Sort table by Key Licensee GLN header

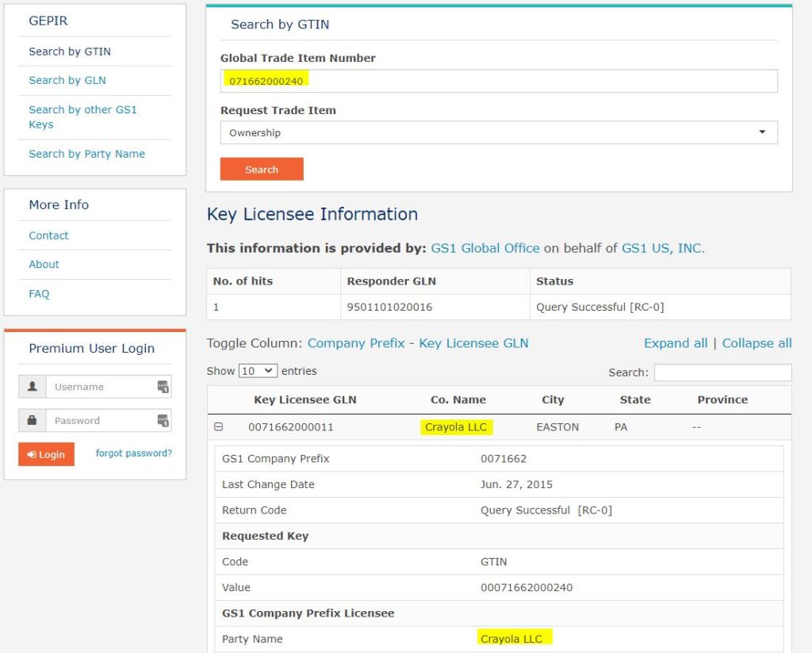[x=305, y=399]
